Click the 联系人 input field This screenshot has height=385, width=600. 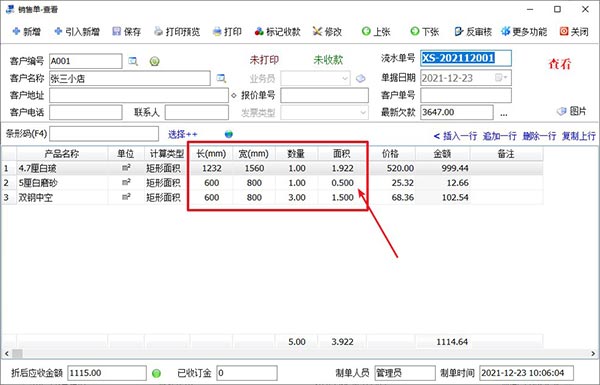(197, 113)
